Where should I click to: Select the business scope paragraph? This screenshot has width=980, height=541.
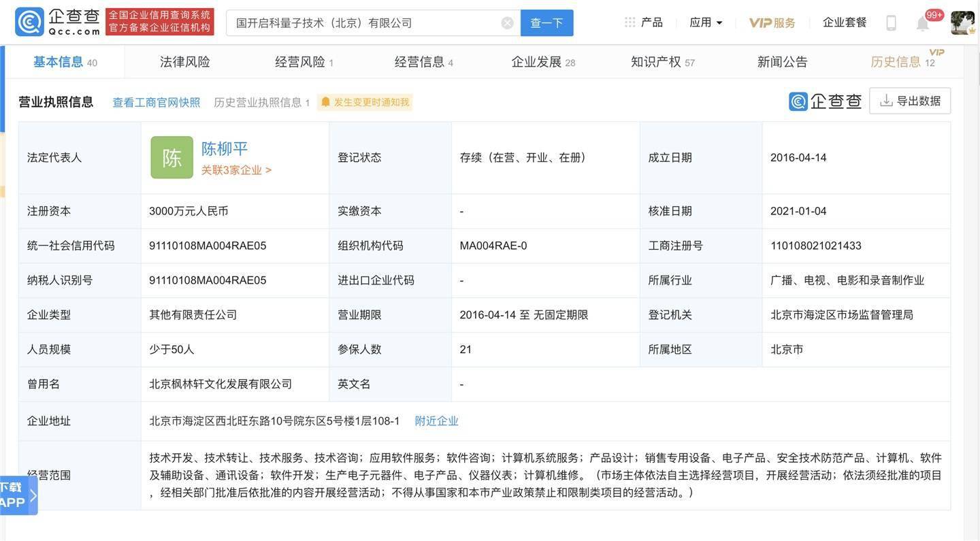pos(545,475)
